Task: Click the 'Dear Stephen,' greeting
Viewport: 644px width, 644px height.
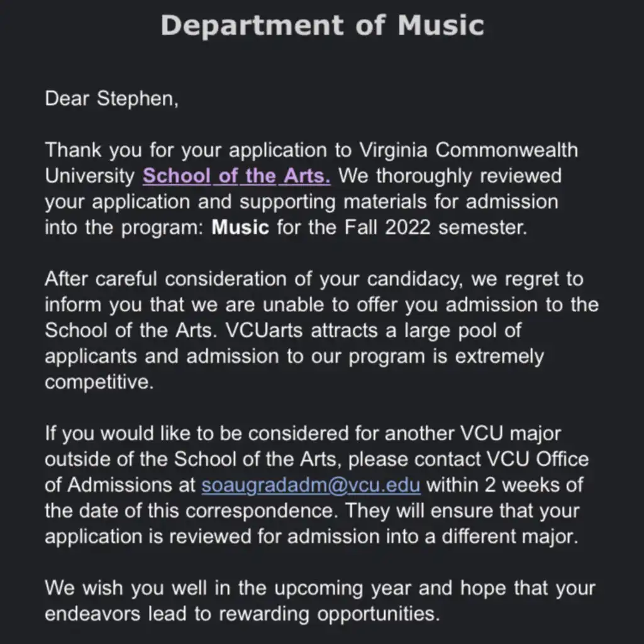Action: (112, 99)
